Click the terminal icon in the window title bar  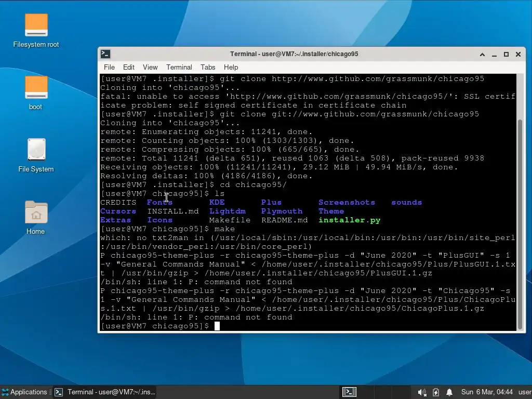click(x=105, y=54)
